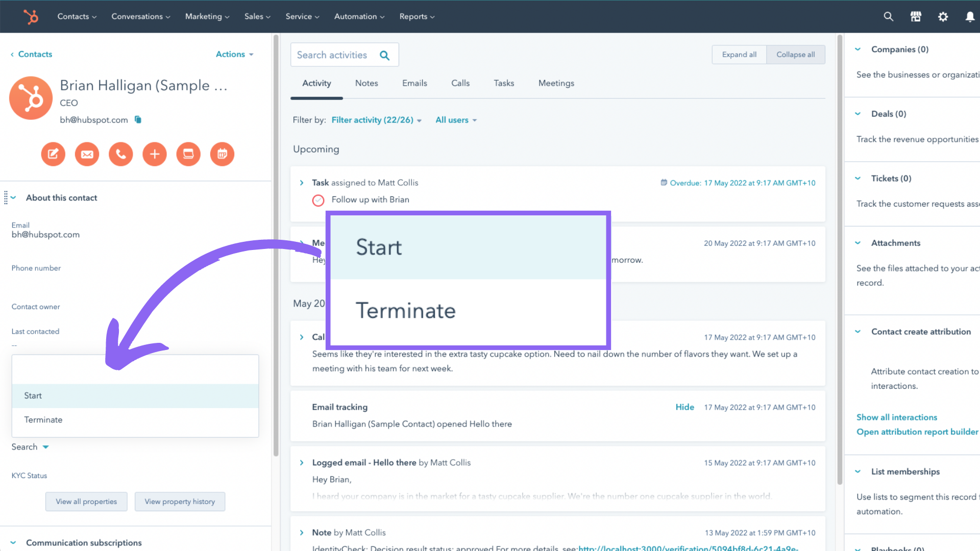Image resolution: width=980 pixels, height=551 pixels.
Task: Start a call with the phone icon
Action: tap(120, 154)
